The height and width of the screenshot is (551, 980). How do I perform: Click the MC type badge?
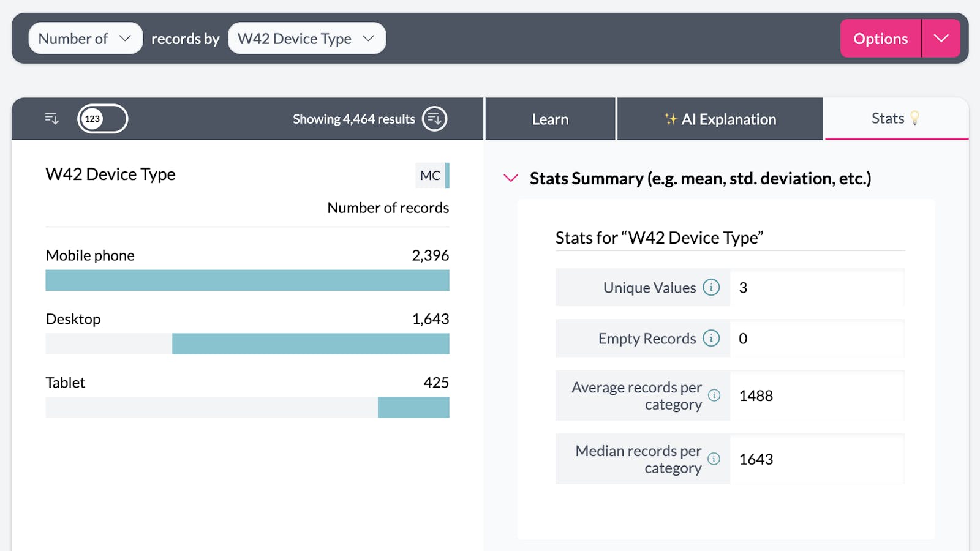tap(431, 176)
